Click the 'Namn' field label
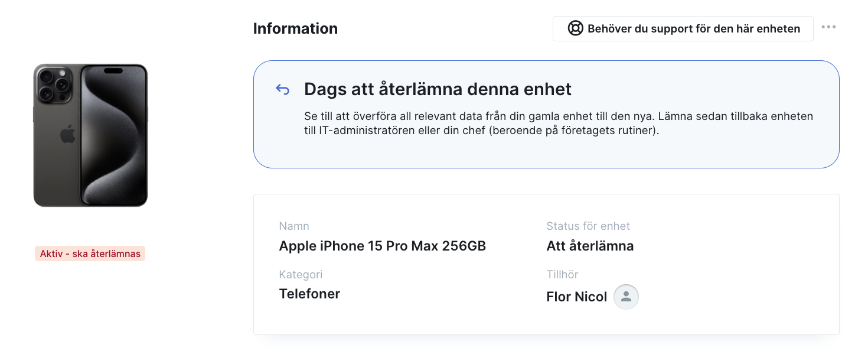The height and width of the screenshot is (351, 868). pos(294,226)
